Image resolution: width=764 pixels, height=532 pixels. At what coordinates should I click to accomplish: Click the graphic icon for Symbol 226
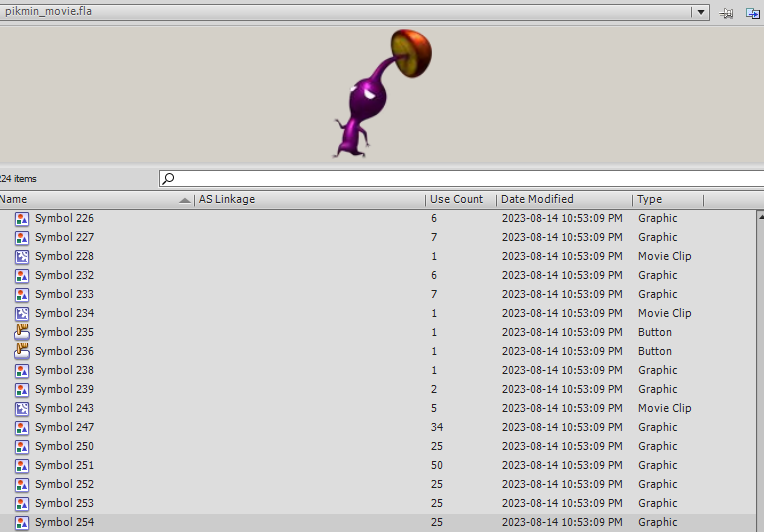coord(22,218)
